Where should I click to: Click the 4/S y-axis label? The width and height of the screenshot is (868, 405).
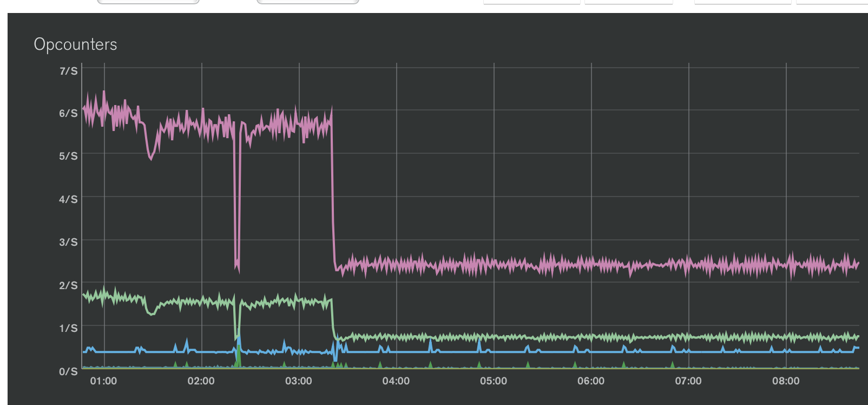[x=68, y=199]
